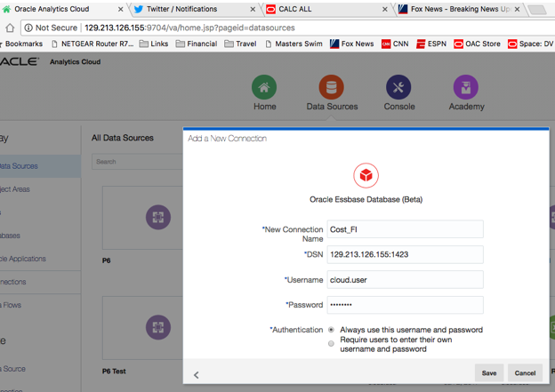Image resolution: width=555 pixels, height=392 pixels.
Task: Open the Financial bookmarks folder
Action: 196,44
